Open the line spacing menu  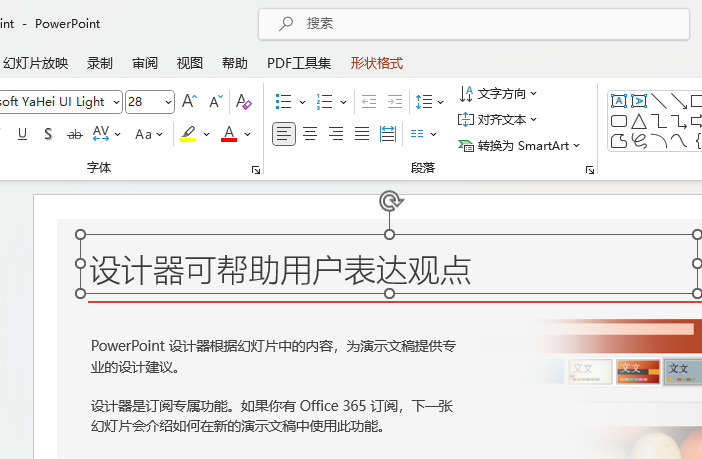click(429, 102)
